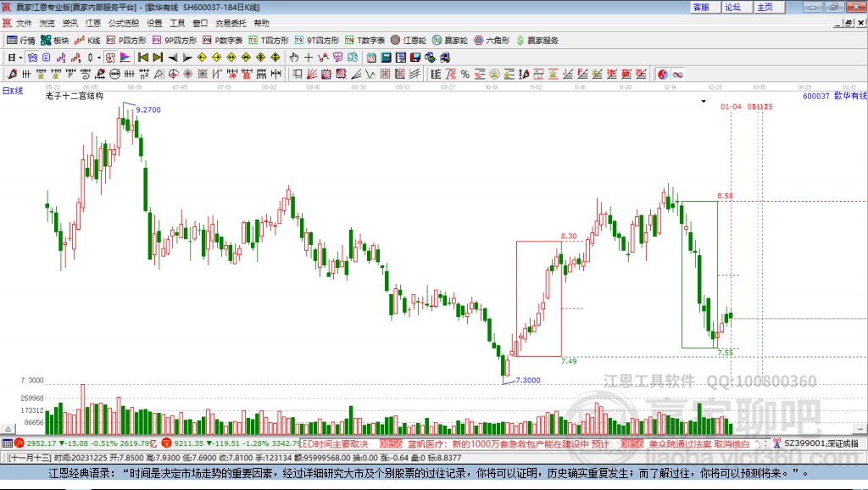Click the SZ399001 深证成指 status entry
This screenshot has width=868, height=490.
[x=821, y=443]
